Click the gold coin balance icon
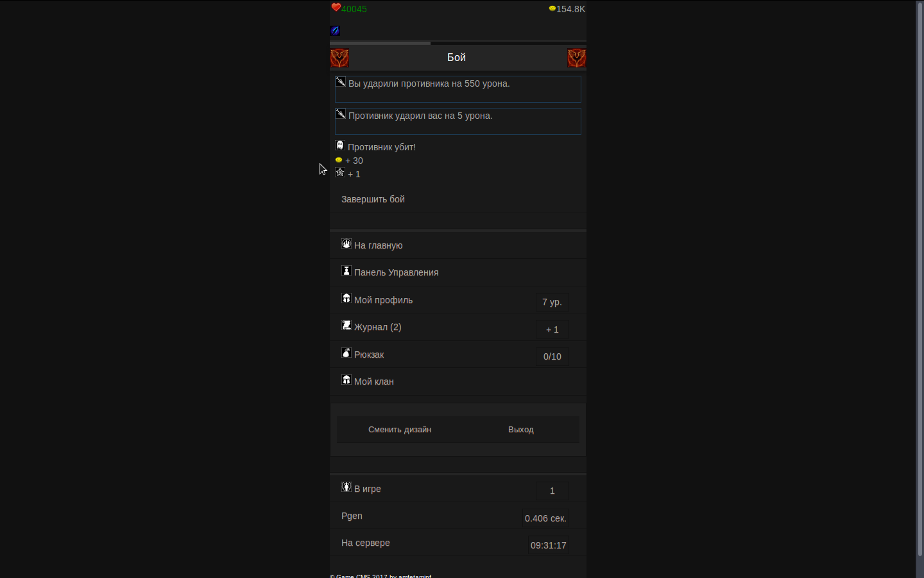The height and width of the screenshot is (578, 924). click(552, 9)
